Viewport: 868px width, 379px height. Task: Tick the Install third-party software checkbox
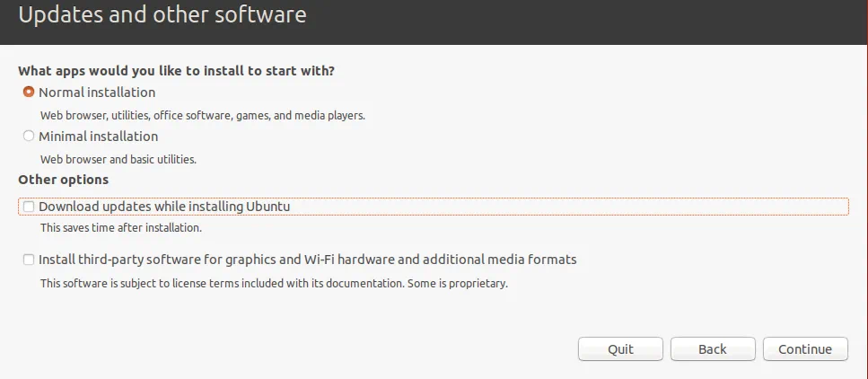(29, 260)
